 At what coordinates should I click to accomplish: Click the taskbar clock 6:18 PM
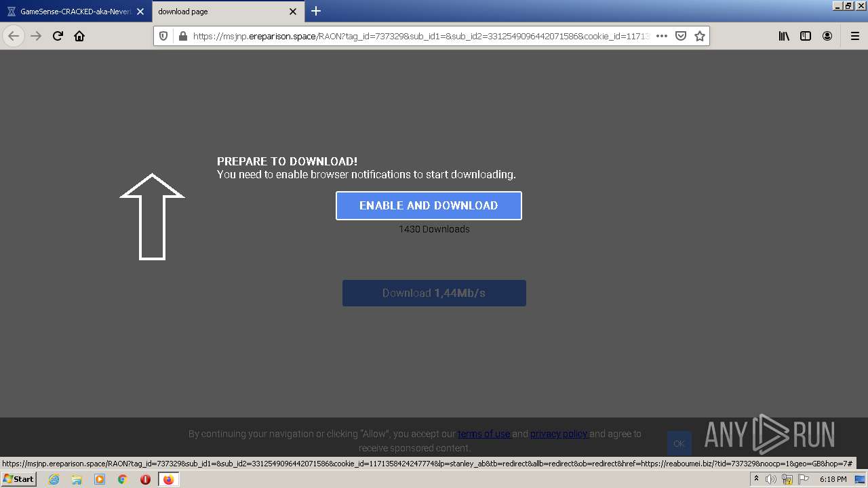833,479
